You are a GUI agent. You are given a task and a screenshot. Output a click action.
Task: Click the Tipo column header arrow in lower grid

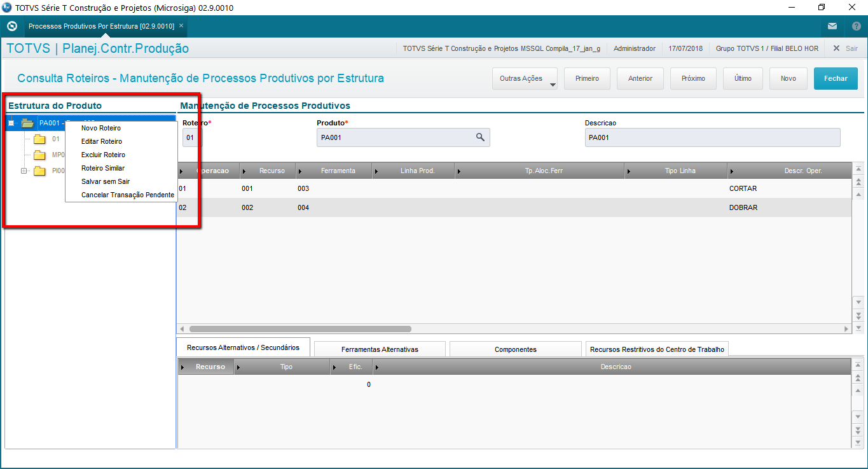tap(238, 367)
